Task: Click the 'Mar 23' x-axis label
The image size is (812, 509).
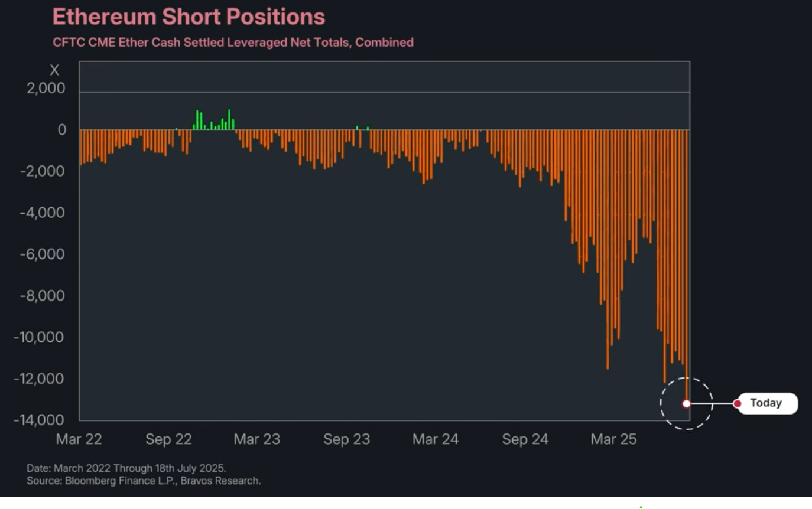Action: click(257, 439)
